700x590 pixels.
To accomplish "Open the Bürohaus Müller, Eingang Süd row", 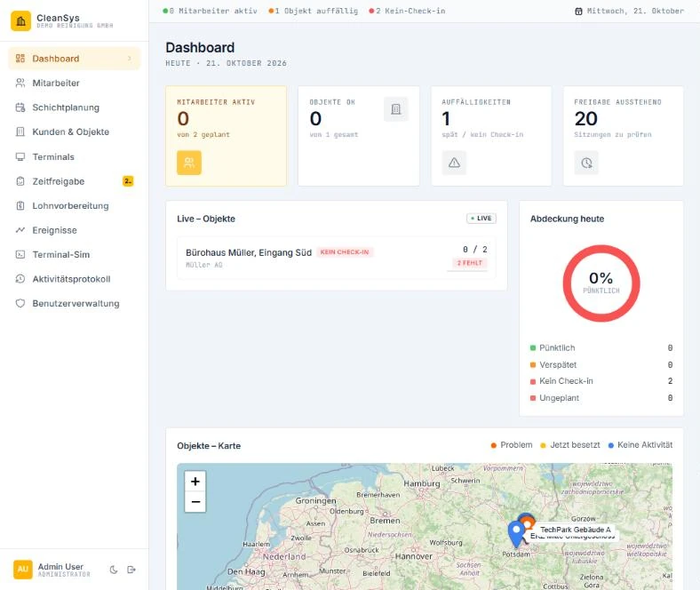I will 336,259.
